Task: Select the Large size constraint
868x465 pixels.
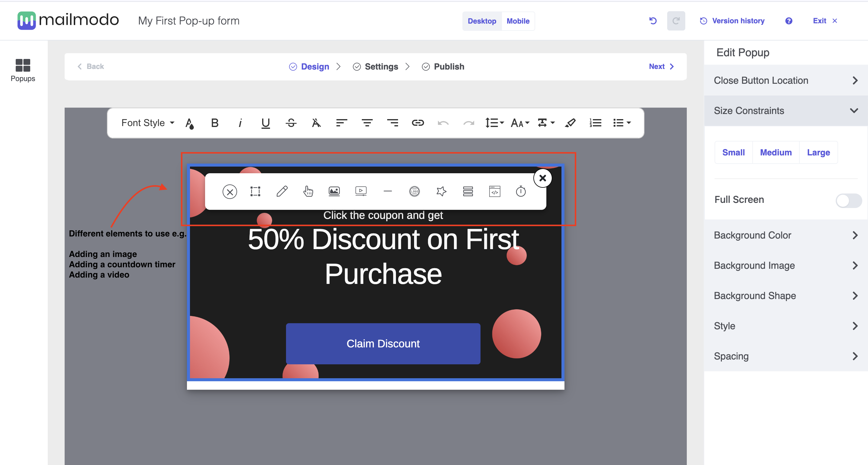Action: coord(818,152)
